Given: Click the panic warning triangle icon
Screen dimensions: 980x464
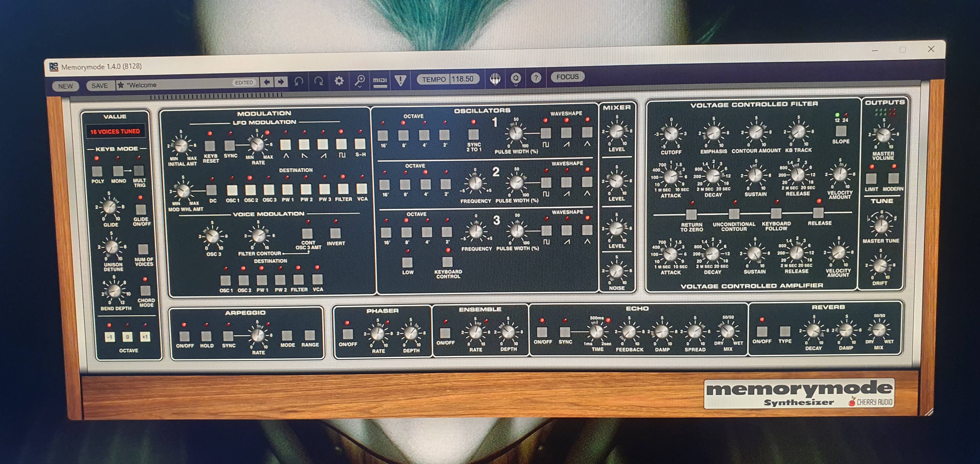Looking at the screenshot, I should tap(400, 80).
